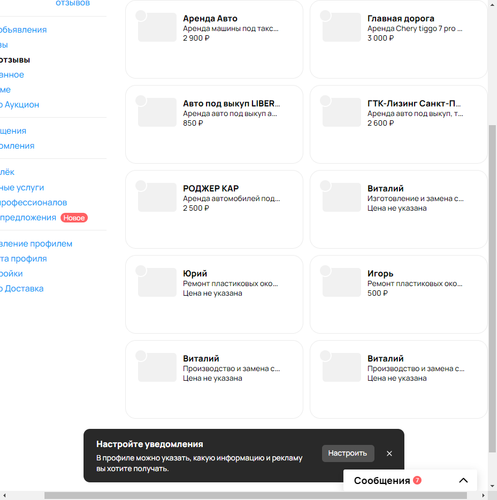Click the unread messages badge 7
Viewport: 497px width, 500px height.
[417, 480]
